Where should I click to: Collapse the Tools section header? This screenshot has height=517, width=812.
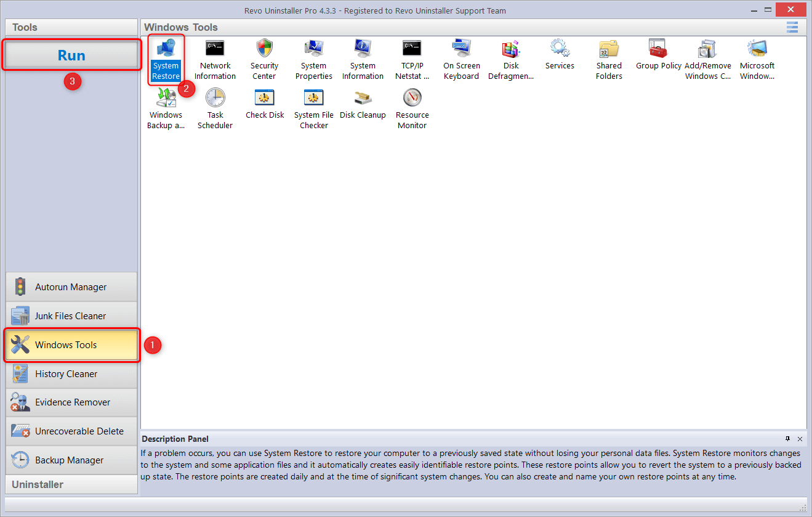tap(71, 27)
